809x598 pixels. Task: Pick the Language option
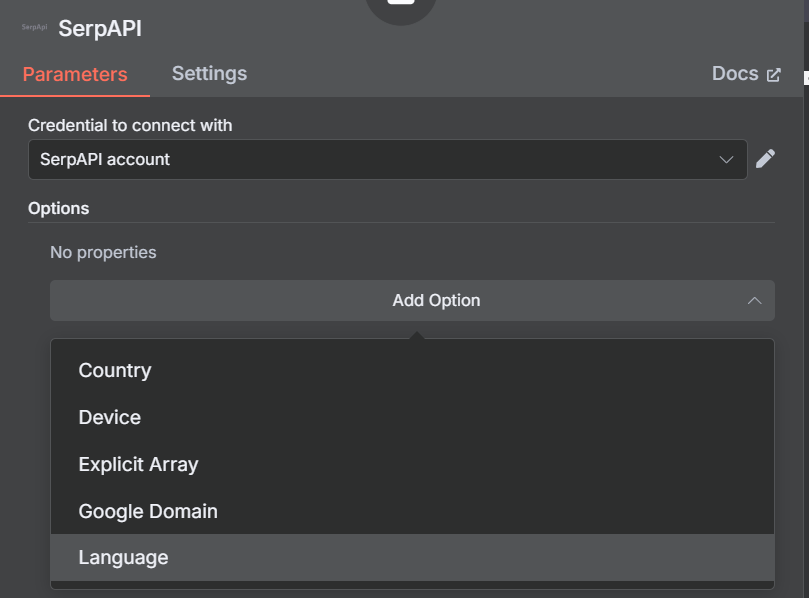coord(412,557)
